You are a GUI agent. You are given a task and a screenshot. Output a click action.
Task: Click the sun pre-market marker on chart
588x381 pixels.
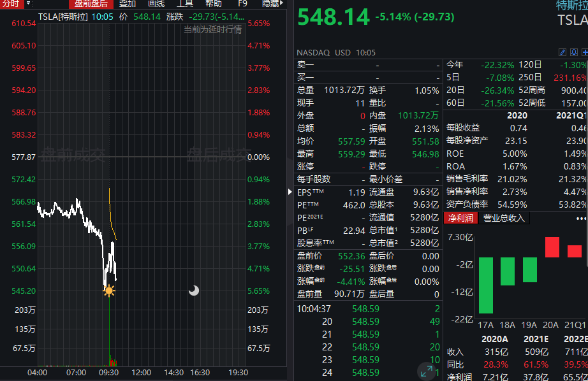coord(109,291)
